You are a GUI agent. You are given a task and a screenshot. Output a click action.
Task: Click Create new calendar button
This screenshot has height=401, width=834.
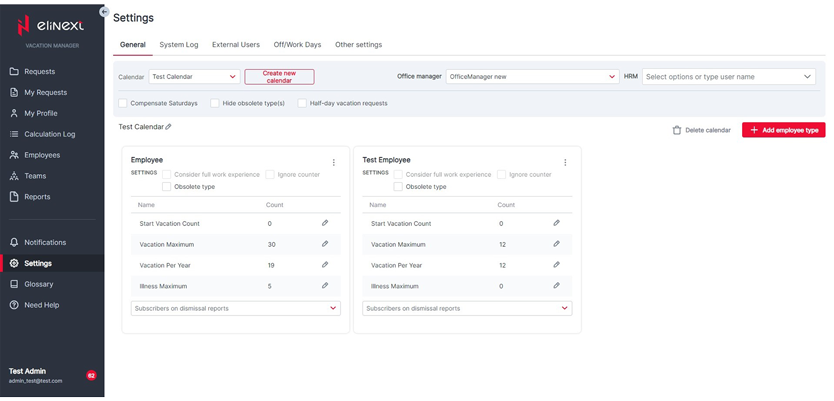point(279,77)
